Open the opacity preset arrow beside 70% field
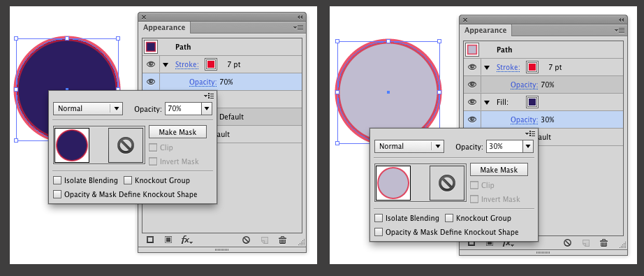The image size is (644, 276). pyautogui.click(x=207, y=108)
